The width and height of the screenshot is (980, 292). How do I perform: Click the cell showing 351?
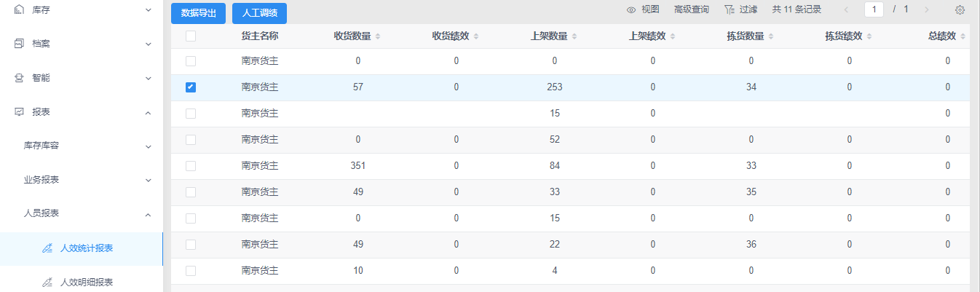click(x=358, y=166)
